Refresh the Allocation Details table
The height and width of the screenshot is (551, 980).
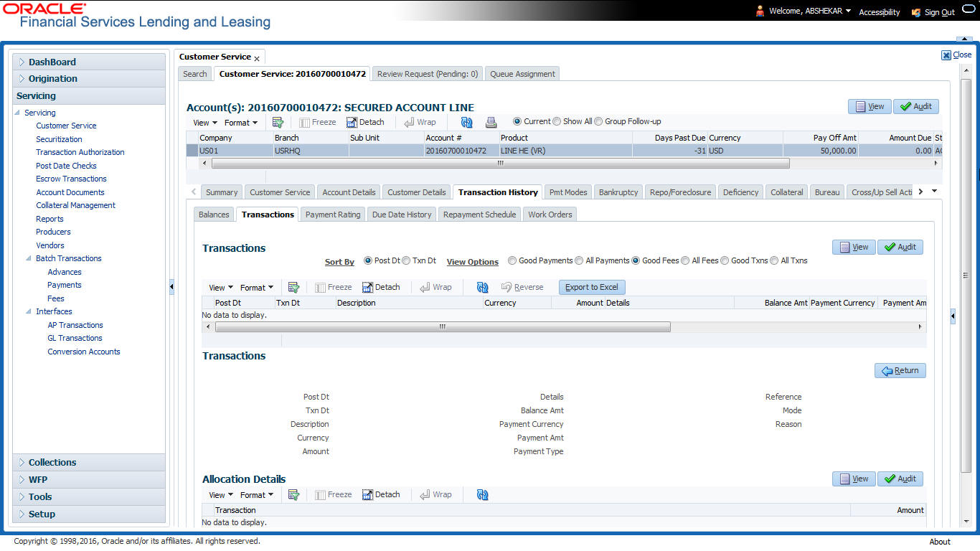point(482,494)
